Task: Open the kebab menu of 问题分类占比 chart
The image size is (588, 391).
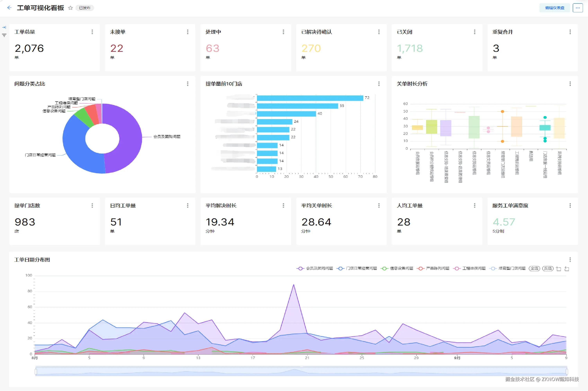Action: point(188,84)
